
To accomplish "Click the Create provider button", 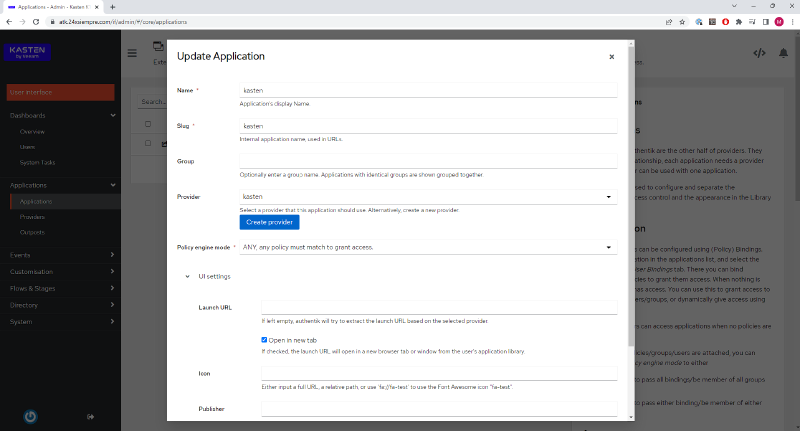I will pos(269,222).
